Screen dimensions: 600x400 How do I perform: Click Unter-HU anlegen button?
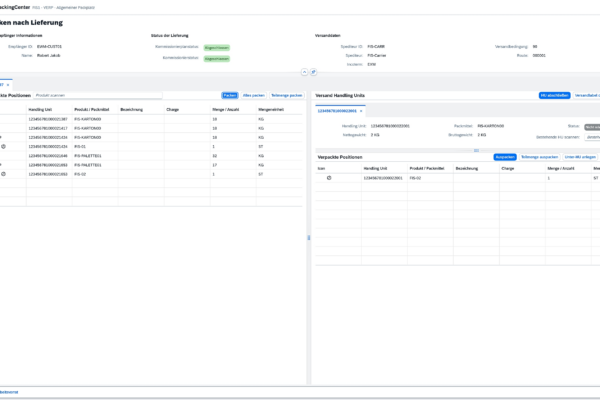(x=580, y=157)
